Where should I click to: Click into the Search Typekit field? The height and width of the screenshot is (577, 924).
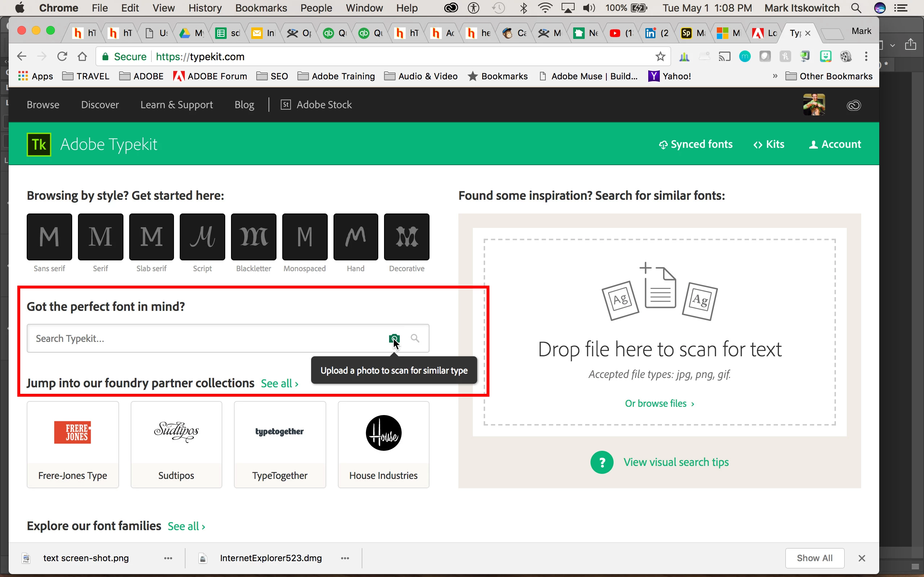point(206,338)
